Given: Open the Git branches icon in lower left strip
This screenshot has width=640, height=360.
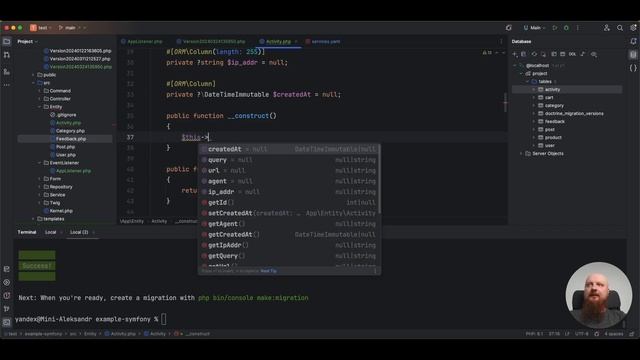Looking at the screenshot, I should [7, 309].
